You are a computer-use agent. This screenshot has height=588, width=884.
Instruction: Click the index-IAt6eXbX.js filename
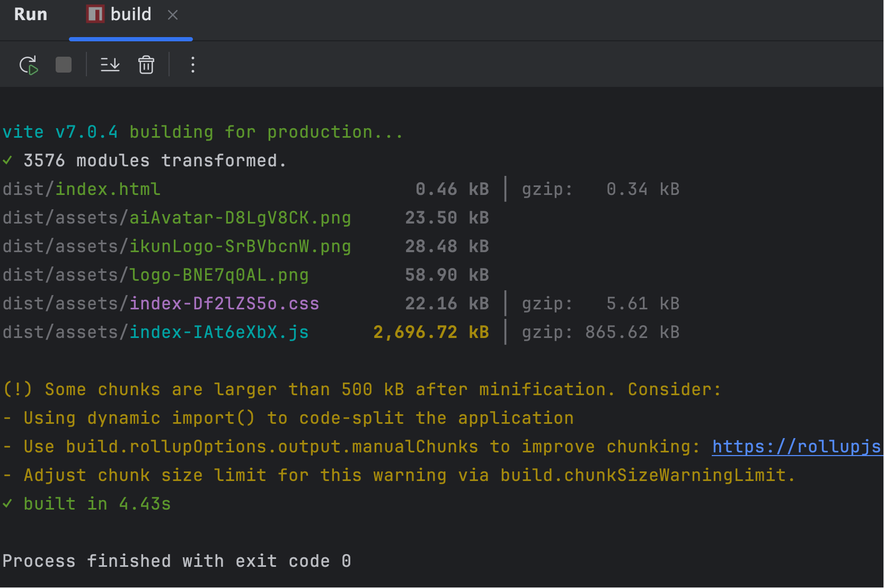[x=219, y=332]
